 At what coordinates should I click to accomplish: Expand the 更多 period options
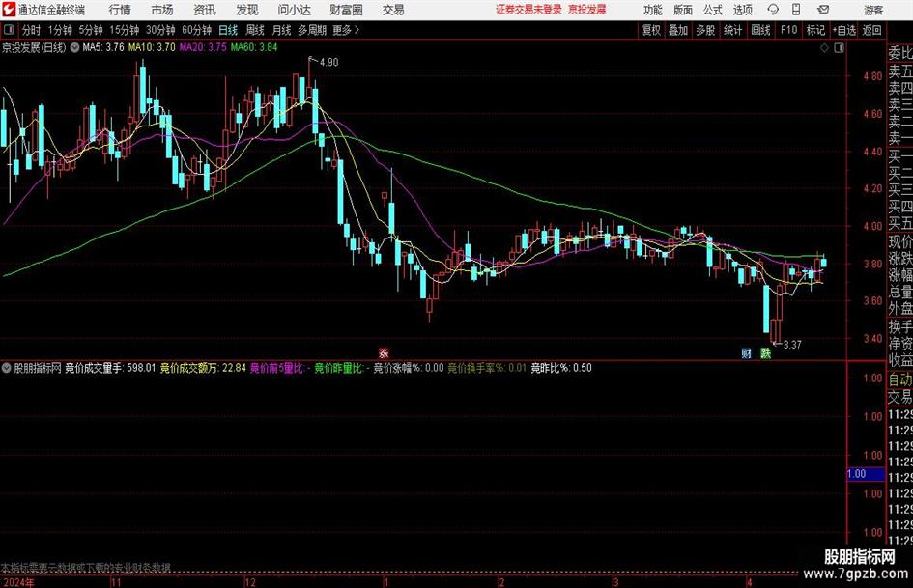click(346, 30)
